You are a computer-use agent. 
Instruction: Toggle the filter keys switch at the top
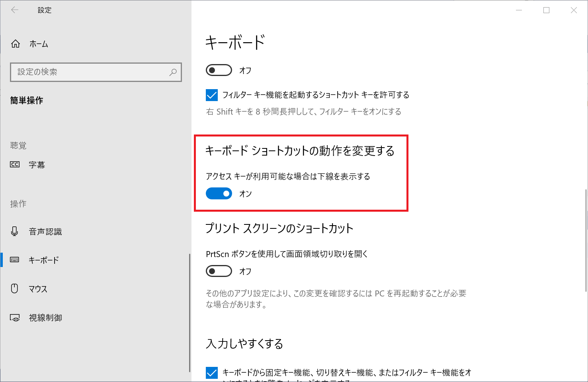tap(219, 70)
